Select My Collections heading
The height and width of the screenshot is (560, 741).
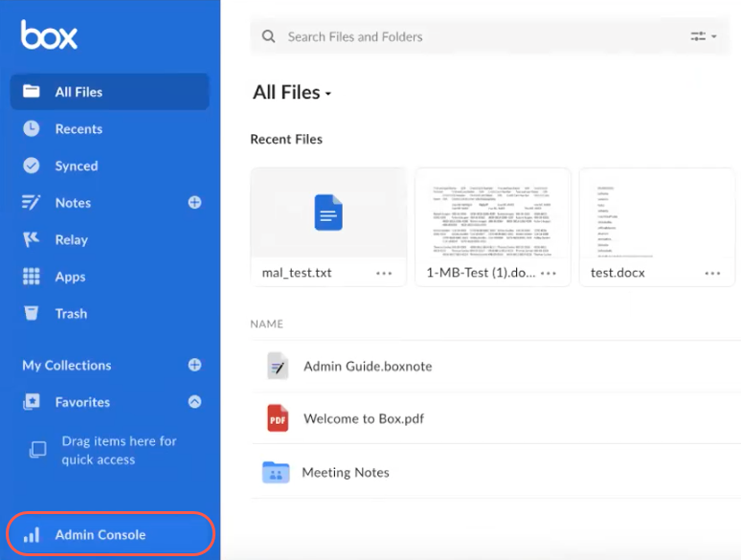pos(67,366)
